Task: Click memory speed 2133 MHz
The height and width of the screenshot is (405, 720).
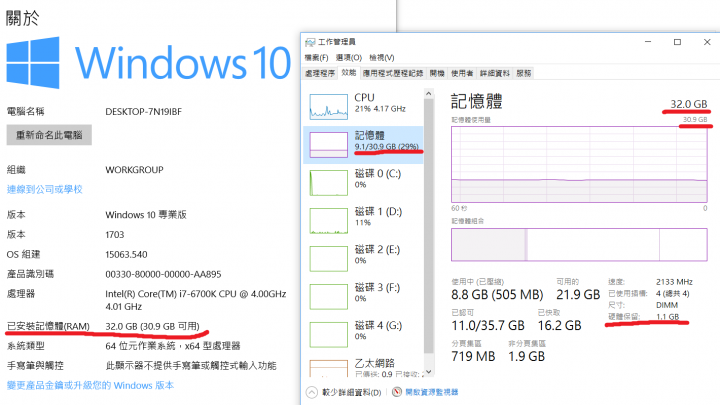Action: pyautogui.click(x=674, y=282)
